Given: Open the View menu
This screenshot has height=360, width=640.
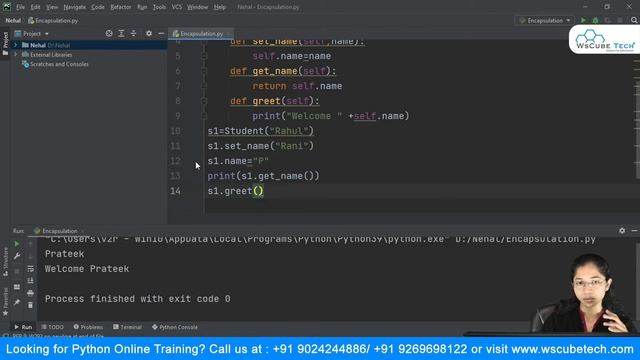Looking at the screenshot, I should coord(51,7).
